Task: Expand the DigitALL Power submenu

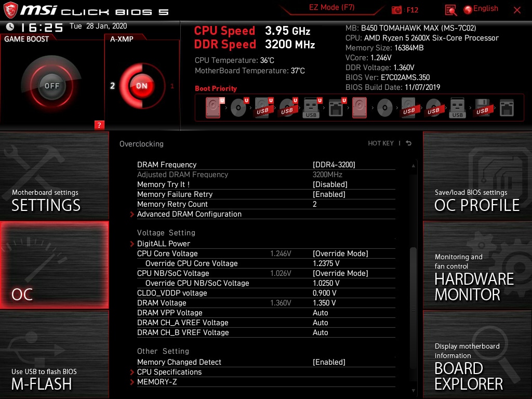Action: [164, 244]
